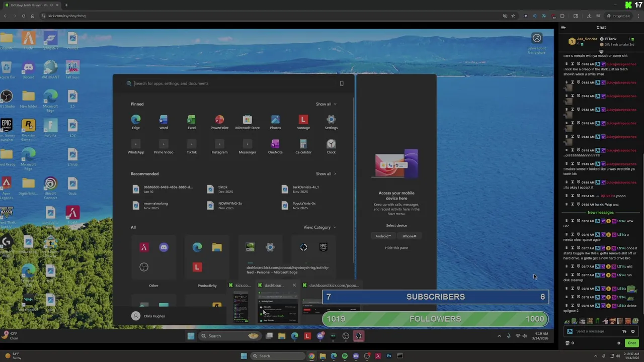Select iPhone device option
Screen dimensions: 644x362
tap(409, 236)
